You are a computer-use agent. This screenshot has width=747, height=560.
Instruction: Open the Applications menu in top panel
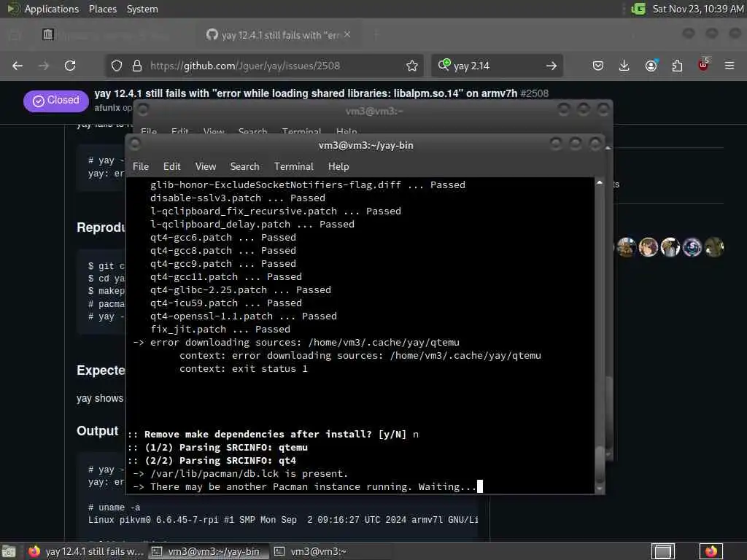click(52, 9)
